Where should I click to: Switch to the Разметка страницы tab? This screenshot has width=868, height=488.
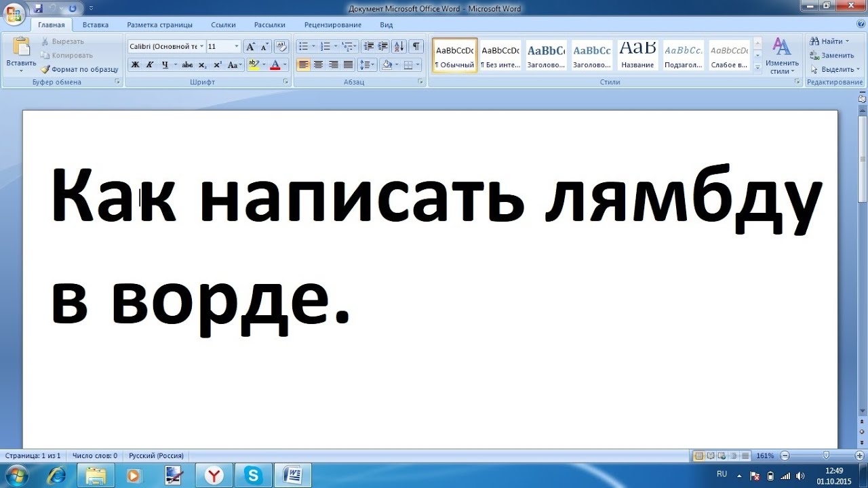coord(159,25)
